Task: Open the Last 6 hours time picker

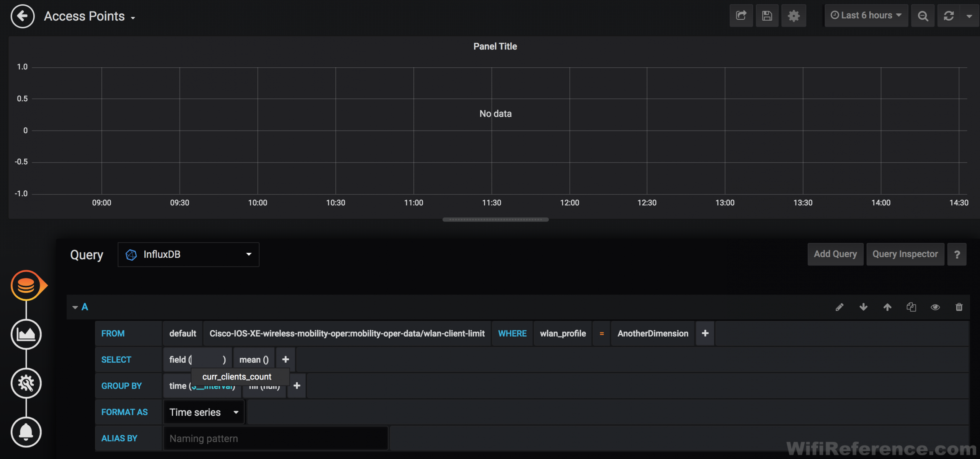Action: [x=866, y=16]
